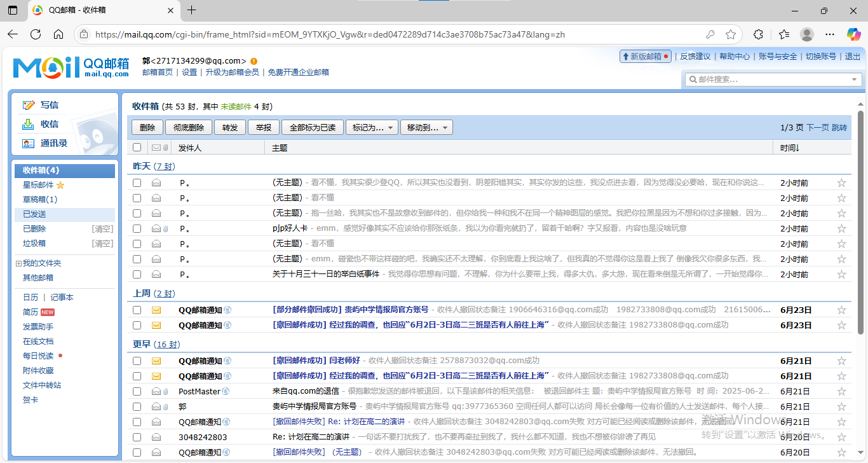This screenshot has height=463, width=868.
Task: Select the 闫老师好 recall email checkbox
Action: click(x=137, y=361)
